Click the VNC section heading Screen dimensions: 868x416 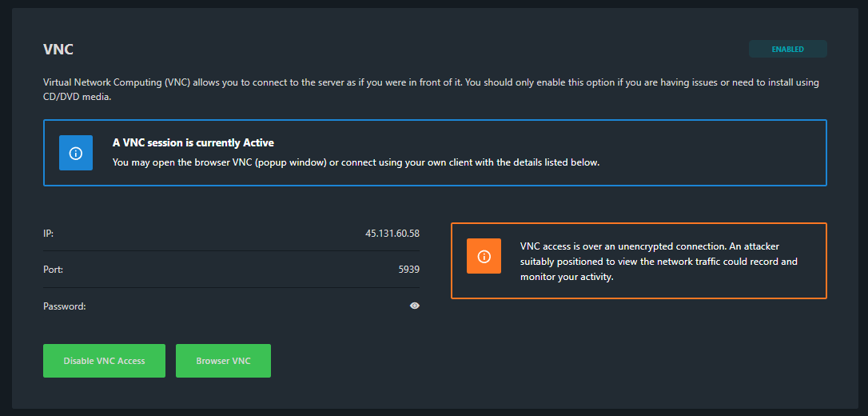58,50
